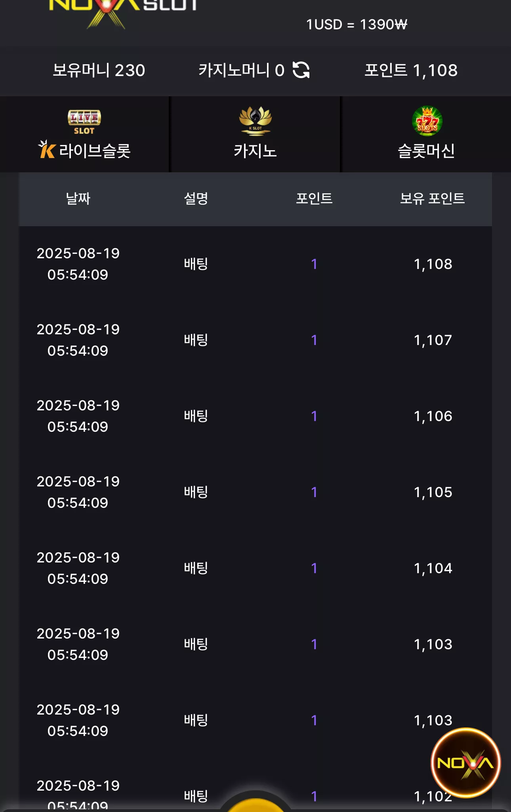The image size is (511, 812).
Task: Tap the orange K logo beside 라이브슬롯
Action: click(x=47, y=149)
